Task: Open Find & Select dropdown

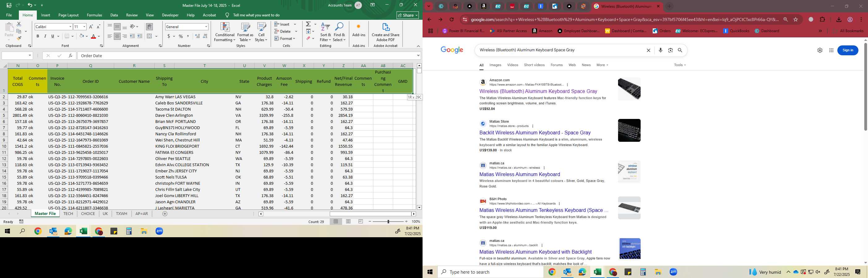Action: (339, 32)
